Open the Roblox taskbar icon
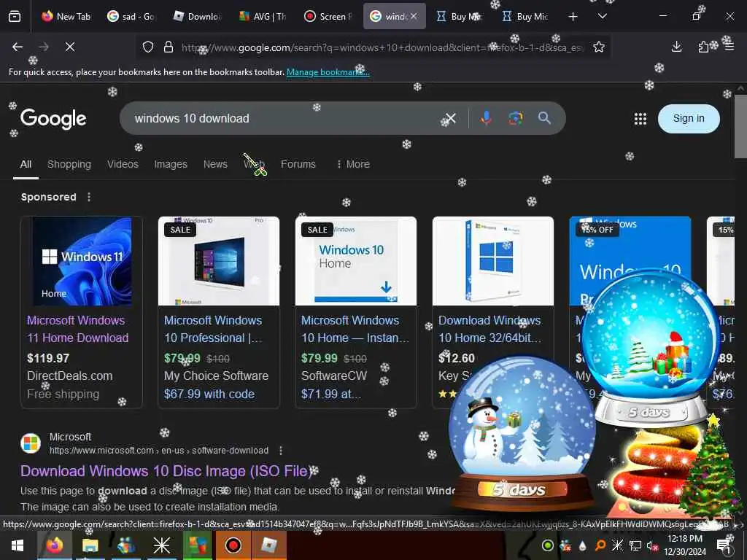The width and height of the screenshot is (747, 560). (268, 545)
